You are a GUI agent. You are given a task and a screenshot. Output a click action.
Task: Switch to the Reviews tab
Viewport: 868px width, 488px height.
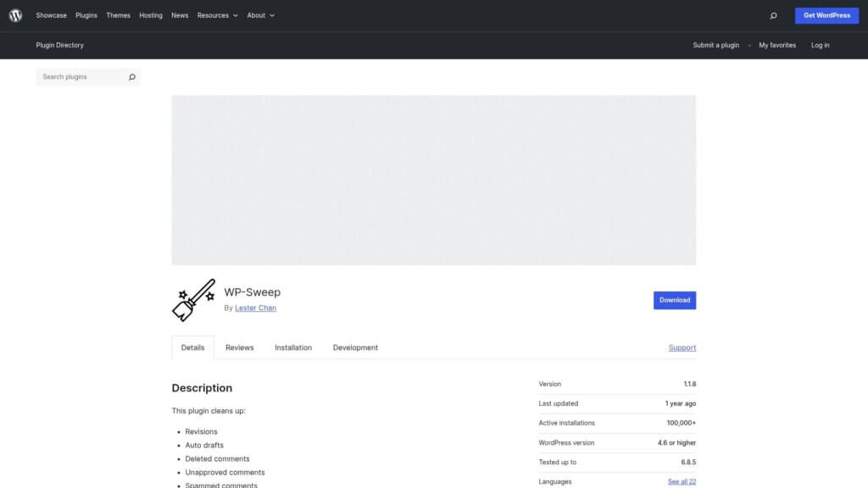click(x=239, y=347)
